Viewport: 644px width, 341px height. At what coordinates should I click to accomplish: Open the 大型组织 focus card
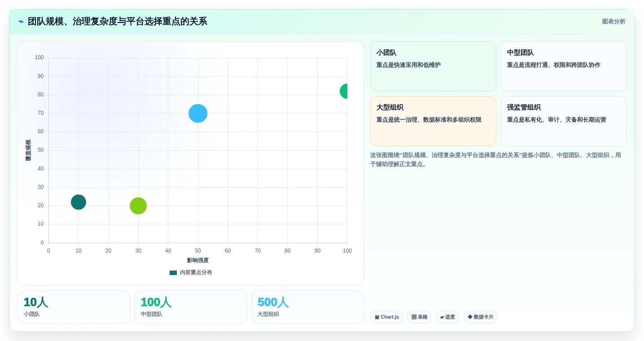coord(433,121)
